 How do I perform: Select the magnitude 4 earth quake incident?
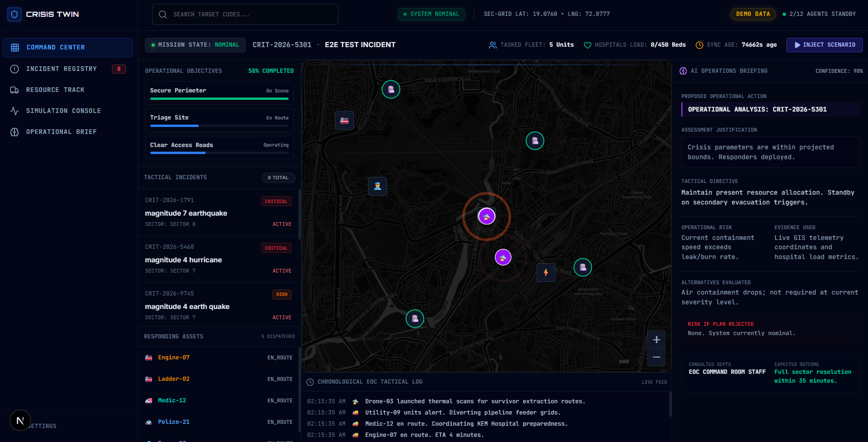pos(218,304)
